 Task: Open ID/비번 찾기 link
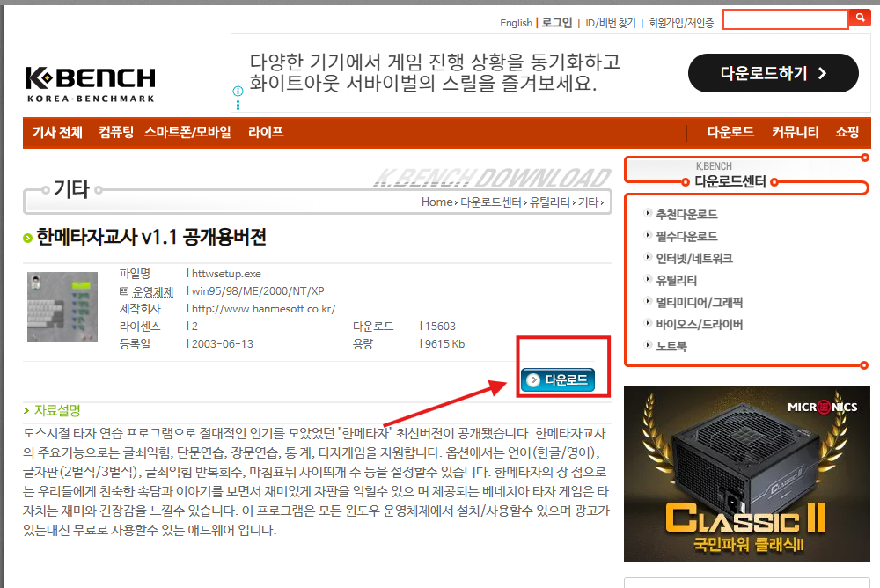[x=610, y=23]
